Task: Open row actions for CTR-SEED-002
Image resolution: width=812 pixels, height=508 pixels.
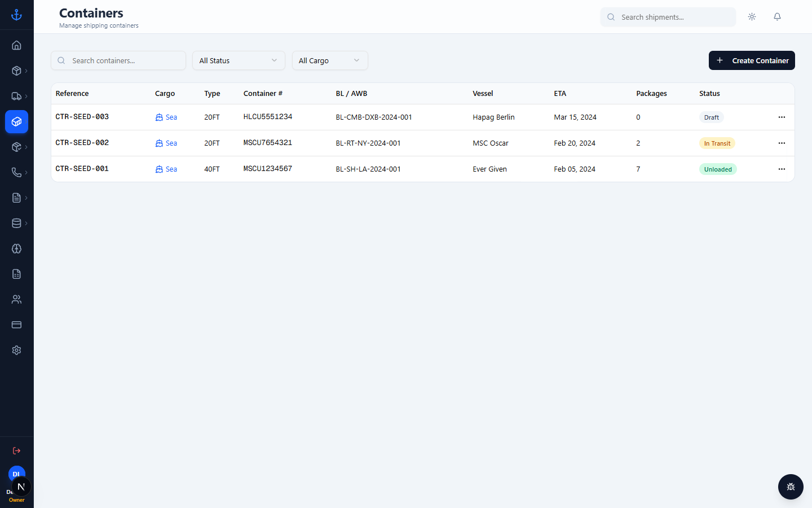Action: (x=782, y=143)
